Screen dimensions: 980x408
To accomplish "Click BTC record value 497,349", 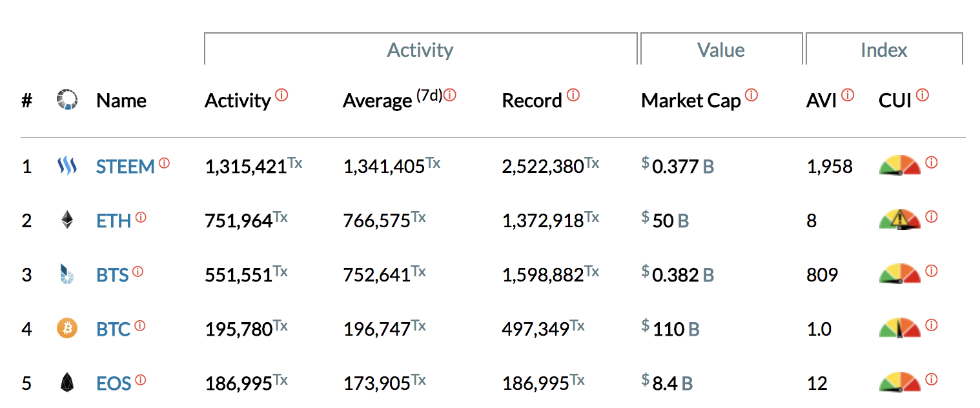I will [x=535, y=330].
